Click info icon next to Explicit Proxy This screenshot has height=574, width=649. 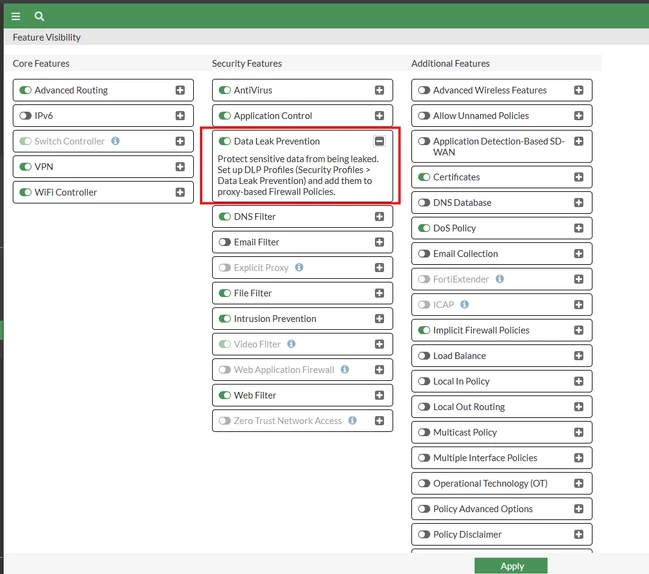tap(299, 267)
